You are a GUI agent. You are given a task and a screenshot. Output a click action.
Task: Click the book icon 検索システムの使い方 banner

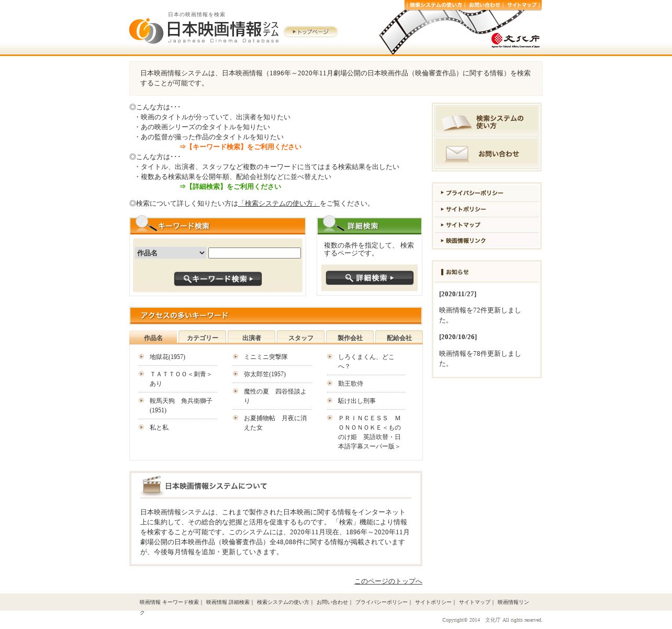(x=487, y=121)
